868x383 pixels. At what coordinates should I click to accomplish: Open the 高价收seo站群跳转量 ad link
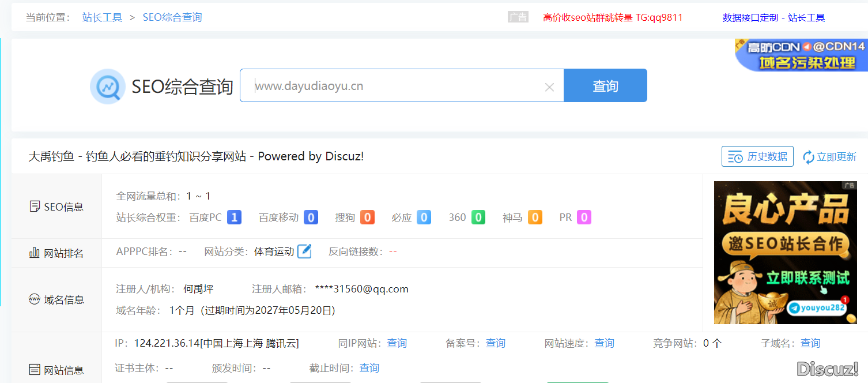pos(613,17)
